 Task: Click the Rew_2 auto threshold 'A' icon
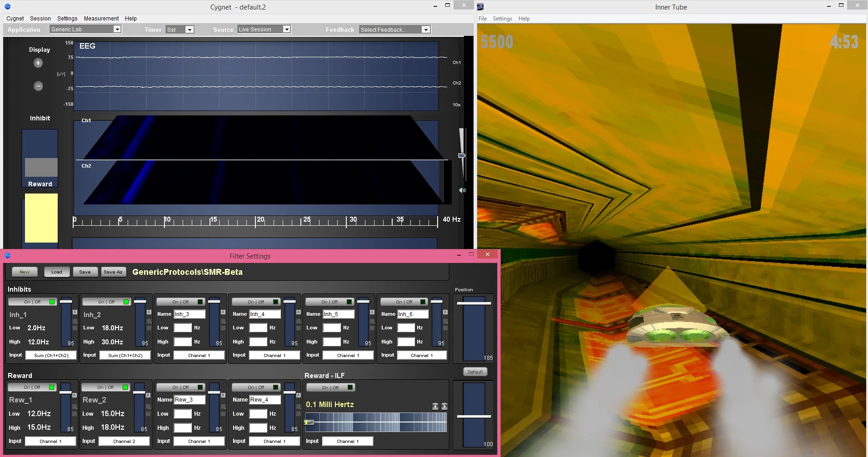148,395
